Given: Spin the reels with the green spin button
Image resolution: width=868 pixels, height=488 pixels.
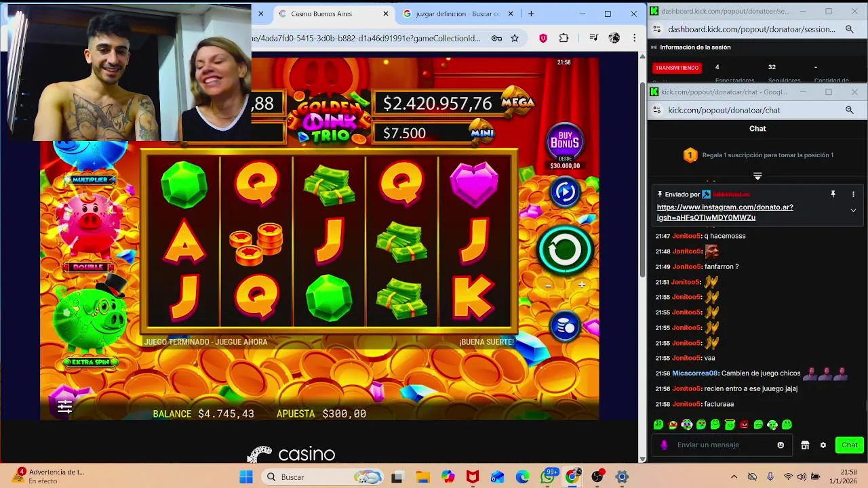Looking at the screenshot, I should pyautogui.click(x=565, y=250).
